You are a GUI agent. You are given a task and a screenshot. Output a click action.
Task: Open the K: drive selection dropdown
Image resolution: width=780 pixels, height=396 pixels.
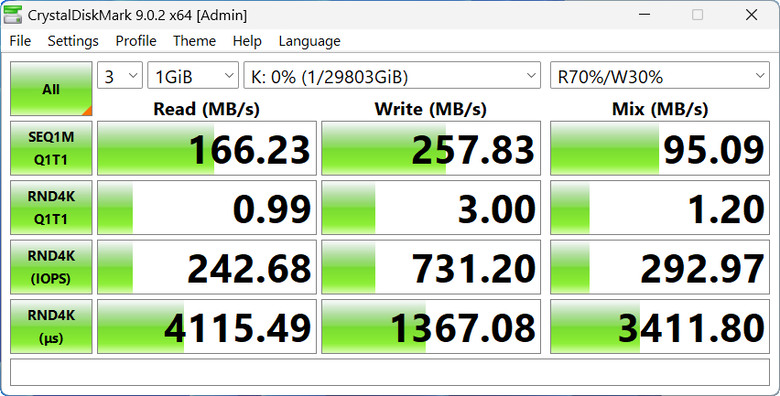point(392,76)
